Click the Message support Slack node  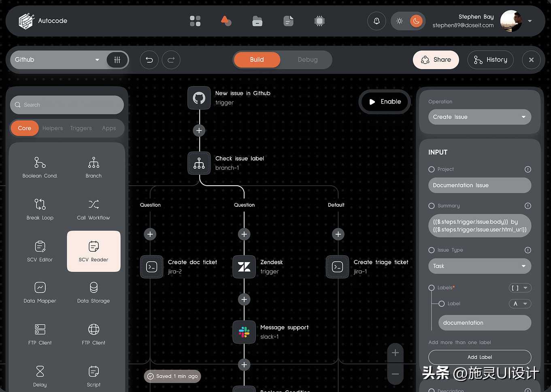(x=244, y=332)
